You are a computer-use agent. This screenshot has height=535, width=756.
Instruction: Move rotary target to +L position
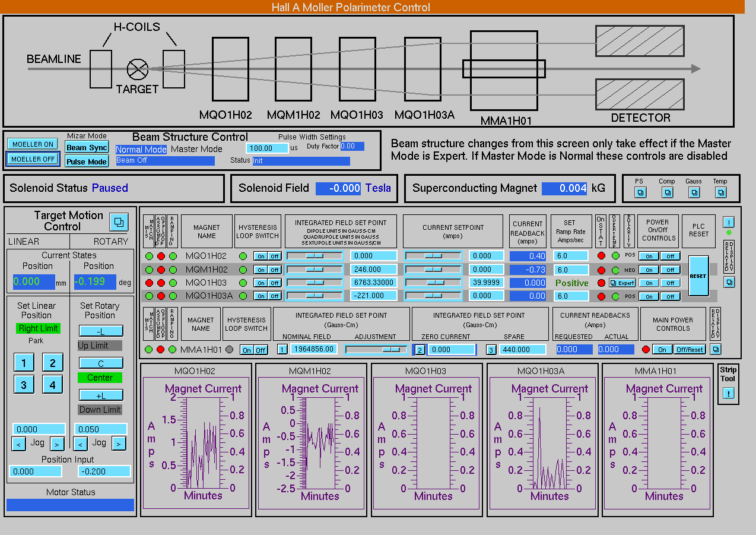click(101, 395)
